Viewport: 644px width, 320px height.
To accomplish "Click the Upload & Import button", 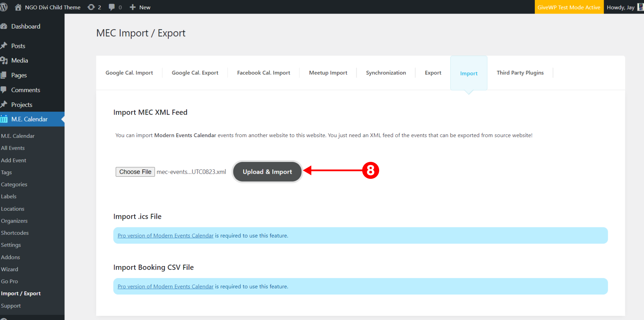I will (267, 172).
